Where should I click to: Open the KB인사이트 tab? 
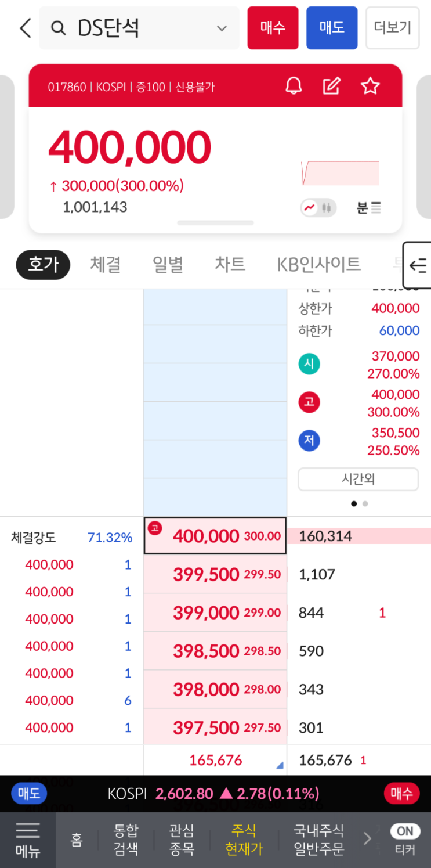coord(318,265)
